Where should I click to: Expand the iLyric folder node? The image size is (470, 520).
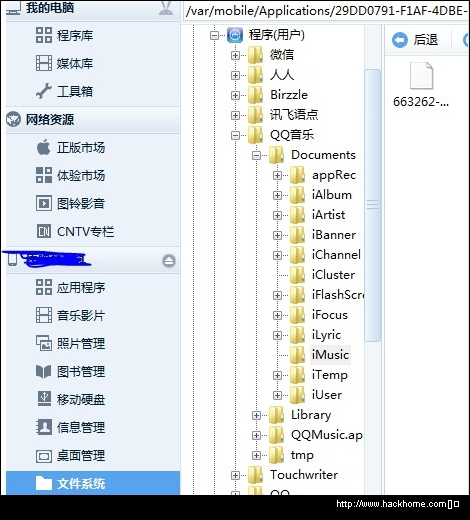coord(277,335)
